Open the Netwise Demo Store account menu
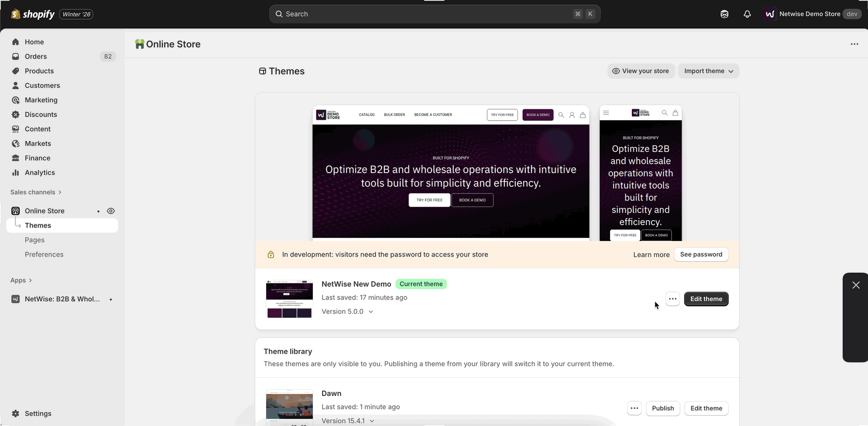The height and width of the screenshot is (426, 868). point(812,14)
